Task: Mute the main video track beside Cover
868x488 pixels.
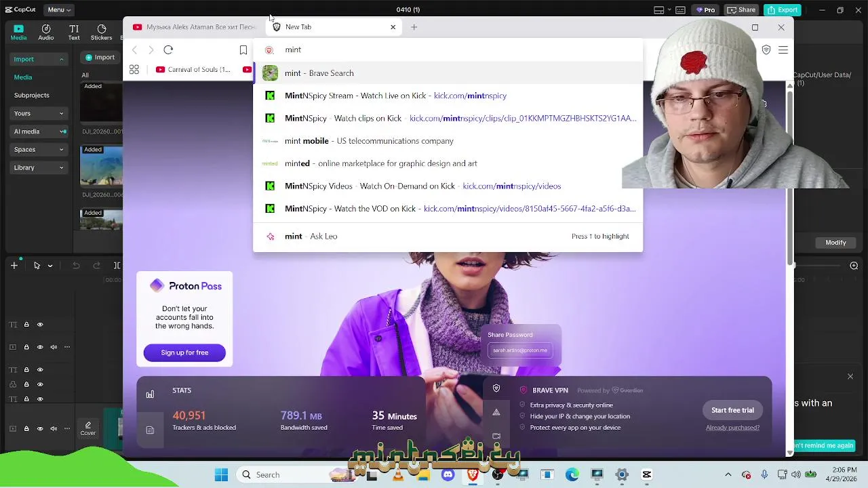Action: [x=53, y=428]
